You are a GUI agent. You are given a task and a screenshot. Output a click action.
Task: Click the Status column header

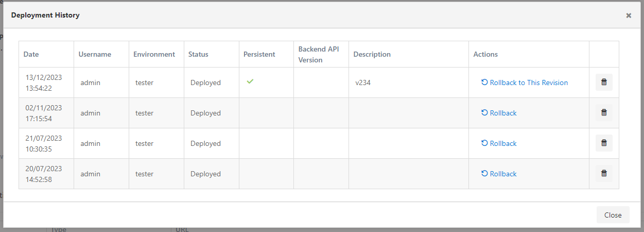198,54
